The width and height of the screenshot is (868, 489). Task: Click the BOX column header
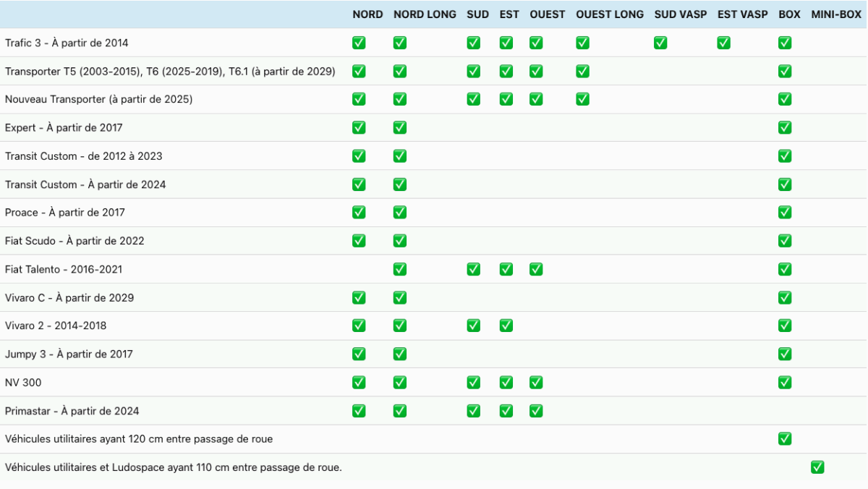pos(790,14)
